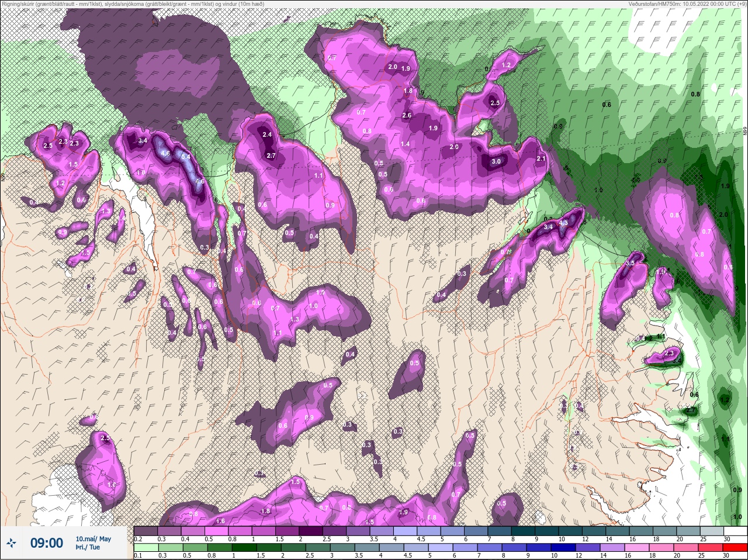The height and width of the screenshot is (560, 748).
Task: Click the 09:00 forecast time label
Action: (x=47, y=543)
